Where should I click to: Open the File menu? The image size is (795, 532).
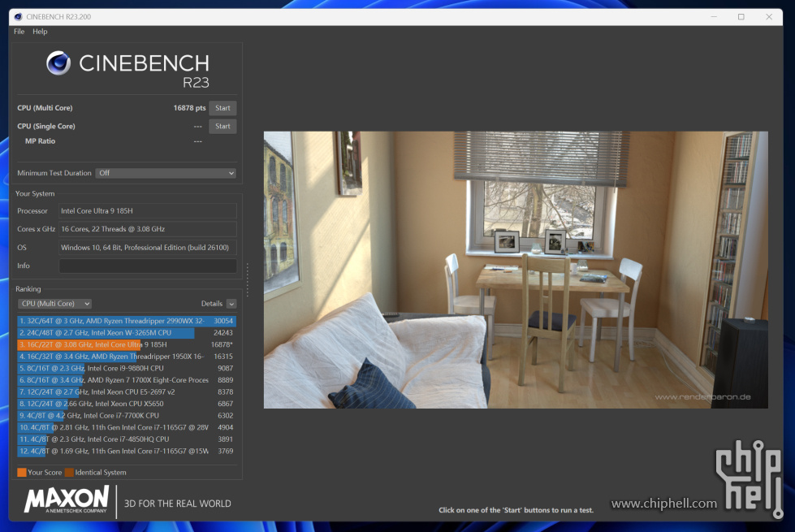[19, 32]
